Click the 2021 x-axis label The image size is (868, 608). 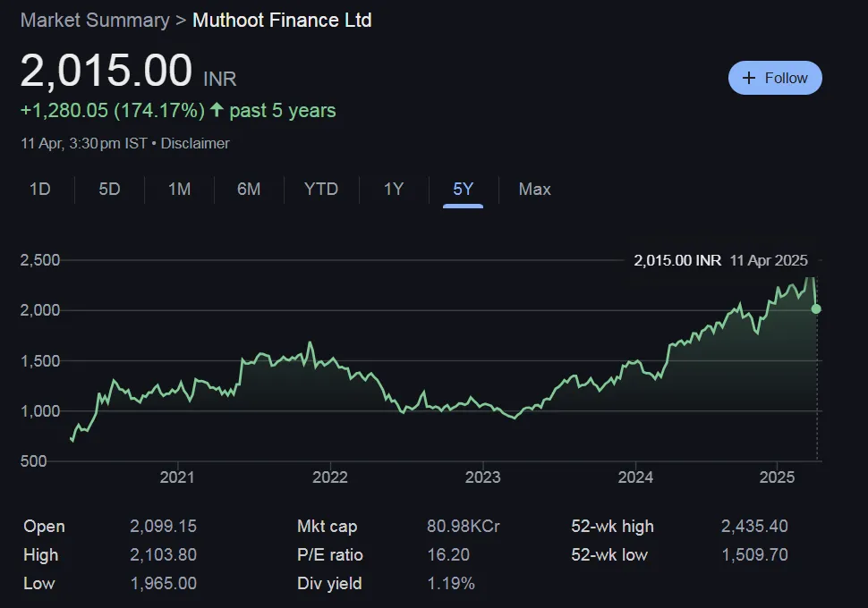[x=177, y=477]
